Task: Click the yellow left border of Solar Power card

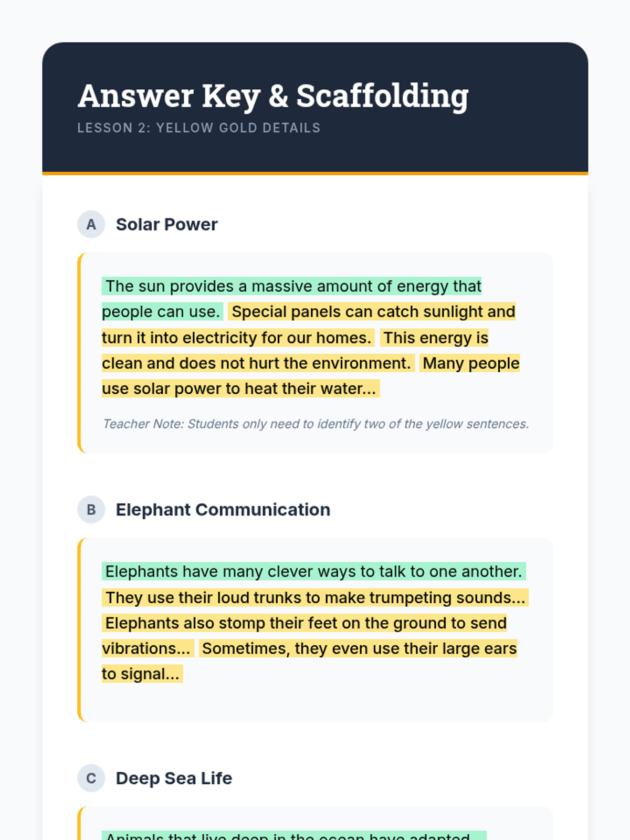Action: pos(79,353)
